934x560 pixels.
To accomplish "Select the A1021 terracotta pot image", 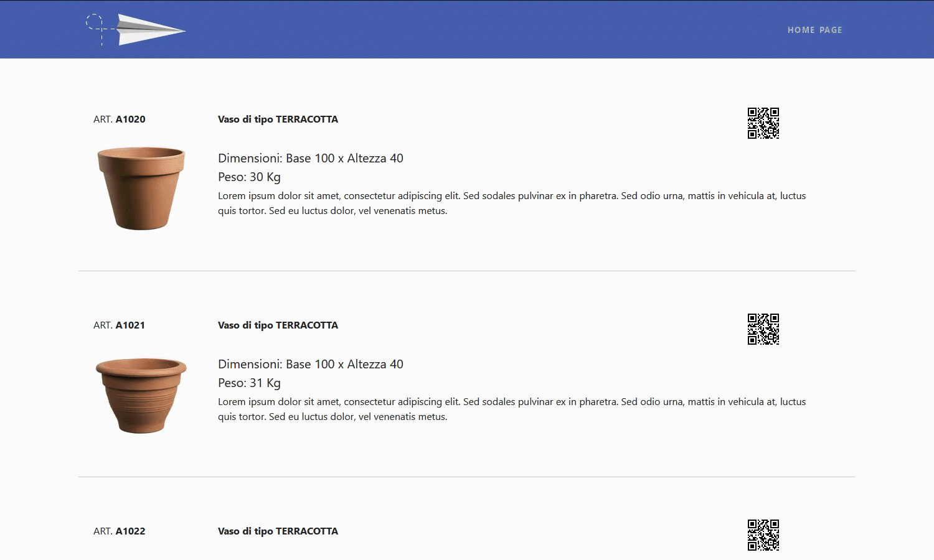I will pos(141,395).
